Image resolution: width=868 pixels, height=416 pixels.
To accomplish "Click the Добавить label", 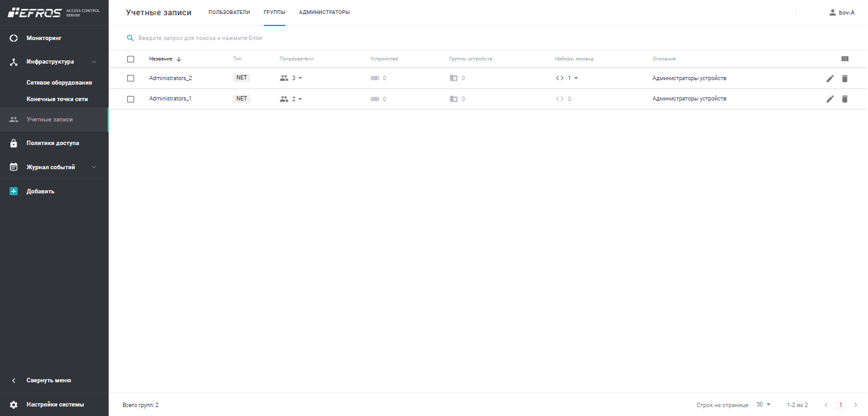I will click(41, 191).
